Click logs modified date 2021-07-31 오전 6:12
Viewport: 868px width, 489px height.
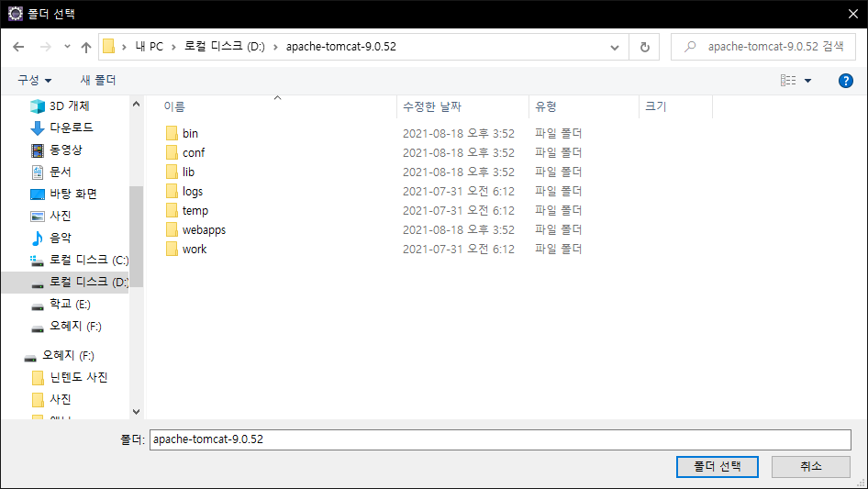(459, 191)
